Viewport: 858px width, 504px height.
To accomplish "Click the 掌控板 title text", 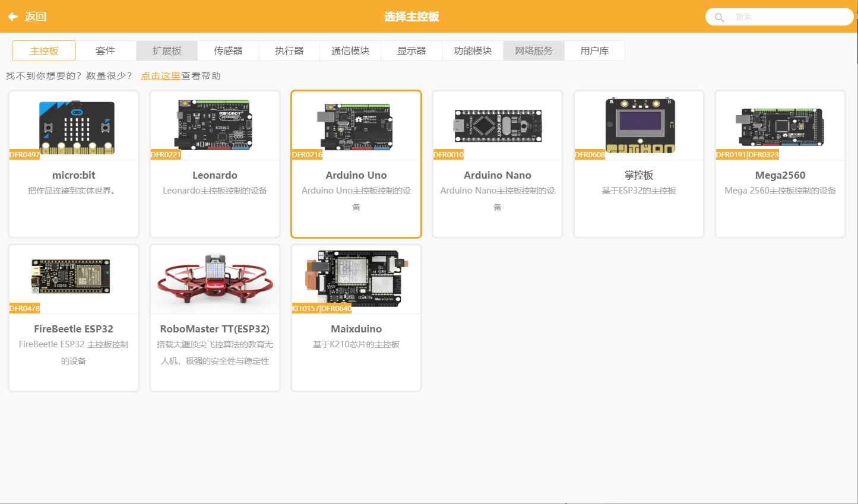I will click(639, 175).
